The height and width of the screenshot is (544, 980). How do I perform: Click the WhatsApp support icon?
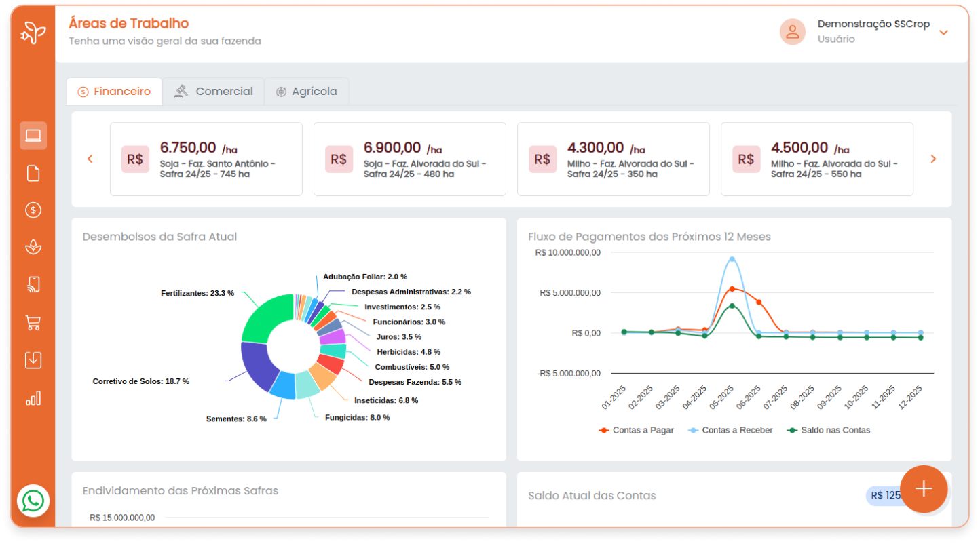point(33,501)
